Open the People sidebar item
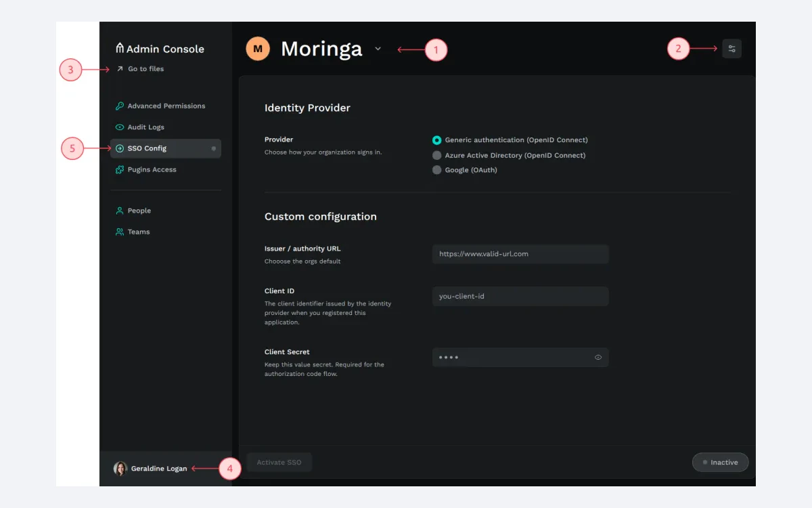This screenshot has width=812, height=508. pyautogui.click(x=166, y=211)
